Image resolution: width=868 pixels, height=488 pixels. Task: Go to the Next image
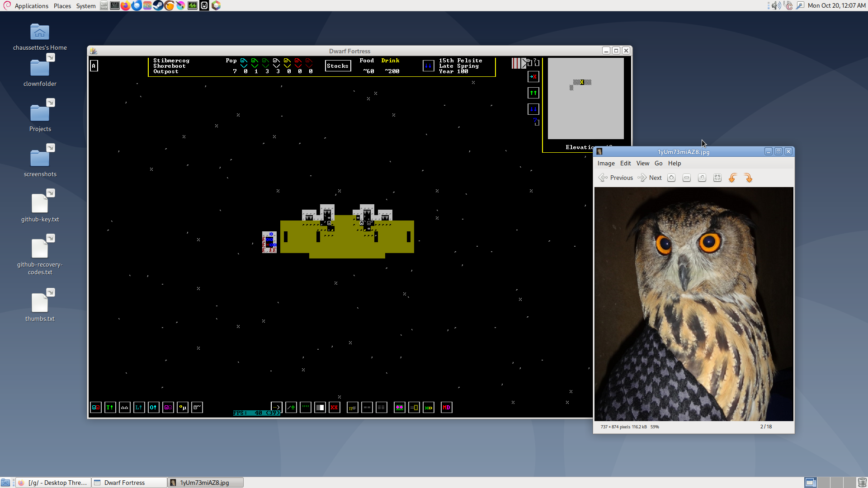pyautogui.click(x=650, y=178)
